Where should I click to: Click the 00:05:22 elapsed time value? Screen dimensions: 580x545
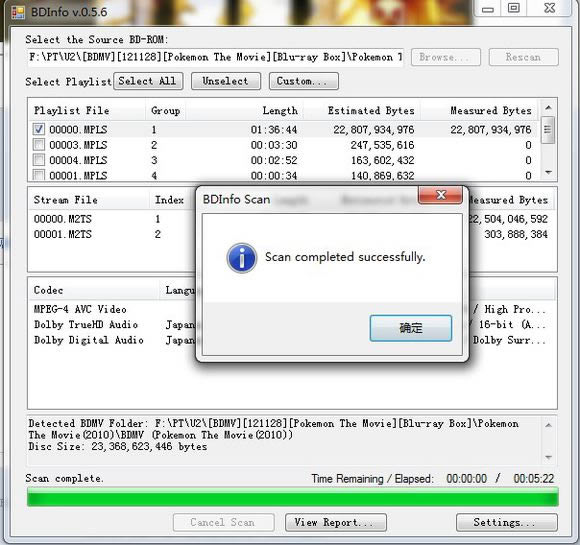pos(533,479)
